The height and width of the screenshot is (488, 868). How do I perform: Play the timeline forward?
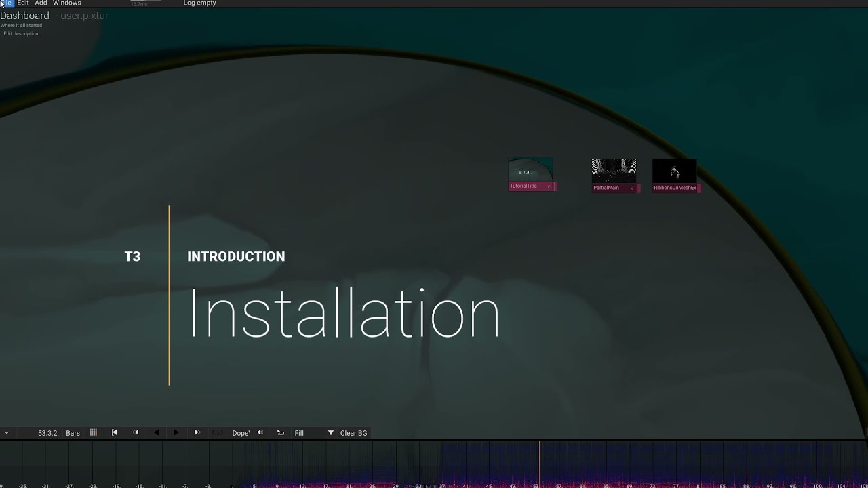tap(176, 432)
